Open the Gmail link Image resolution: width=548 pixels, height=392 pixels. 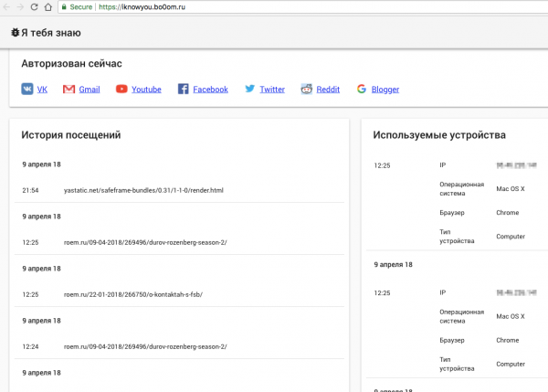(90, 90)
